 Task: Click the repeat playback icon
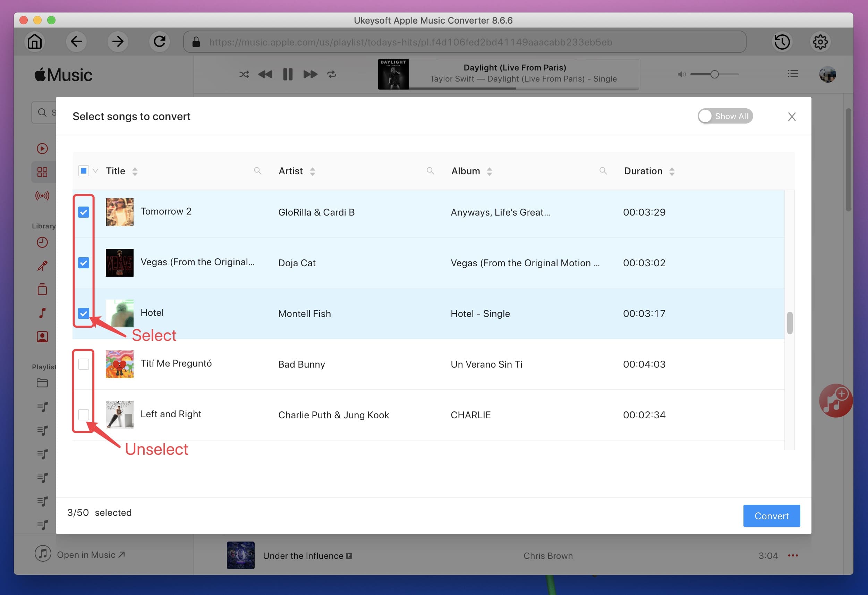332,73
